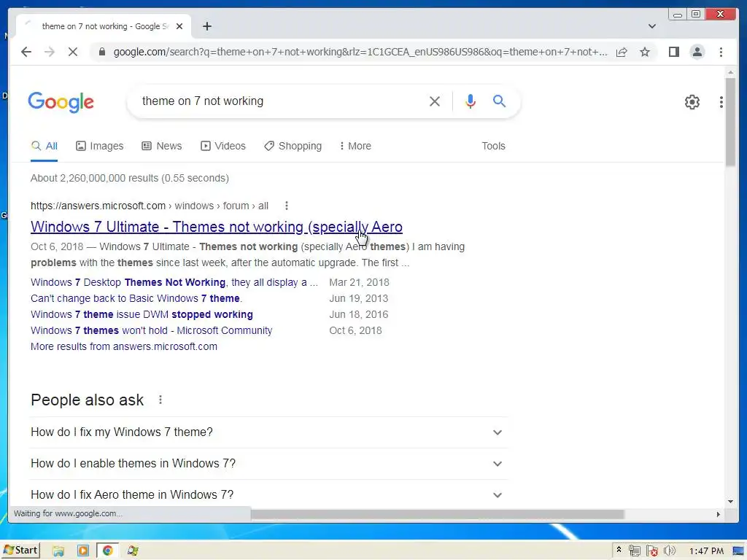Image resolution: width=747 pixels, height=560 pixels.
Task: Open options dots beside People also ask
Action: [x=160, y=400]
